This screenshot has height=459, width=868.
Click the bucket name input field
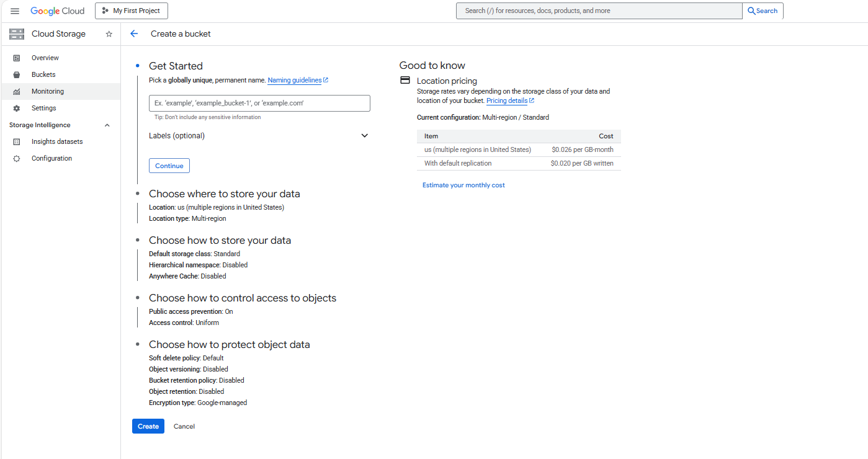[259, 103]
